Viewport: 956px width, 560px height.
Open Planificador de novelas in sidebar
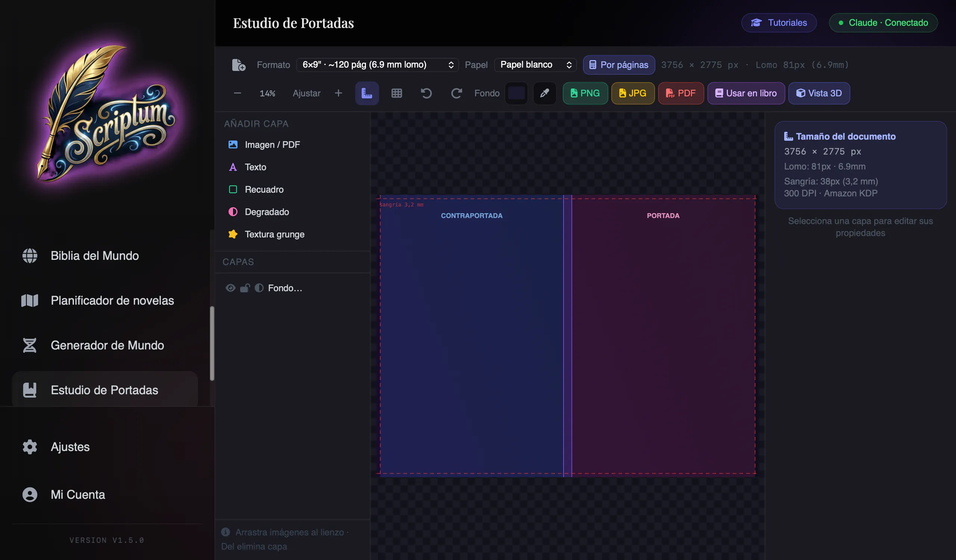(x=105, y=300)
